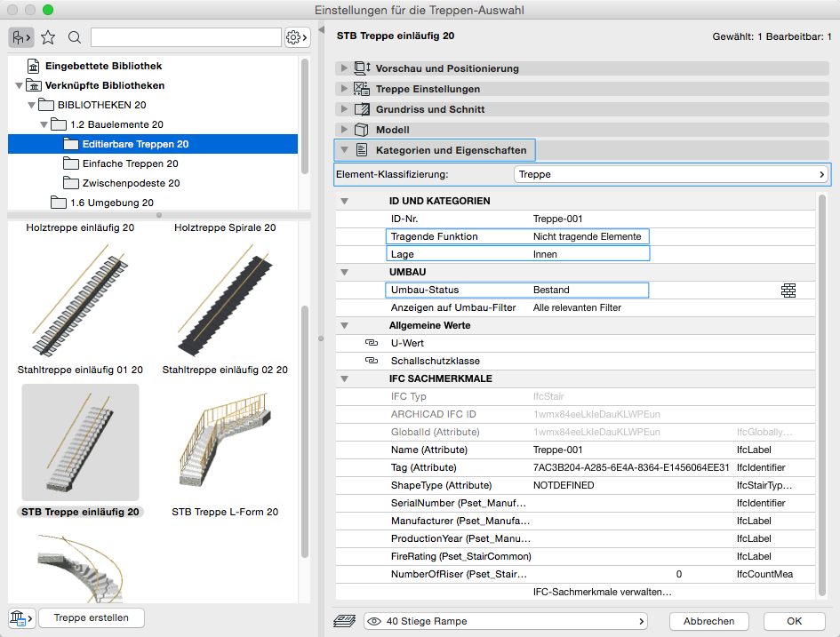Expand the Vorschau und Positionierung panel
The width and height of the screenshot is (840, 637).
344,68
